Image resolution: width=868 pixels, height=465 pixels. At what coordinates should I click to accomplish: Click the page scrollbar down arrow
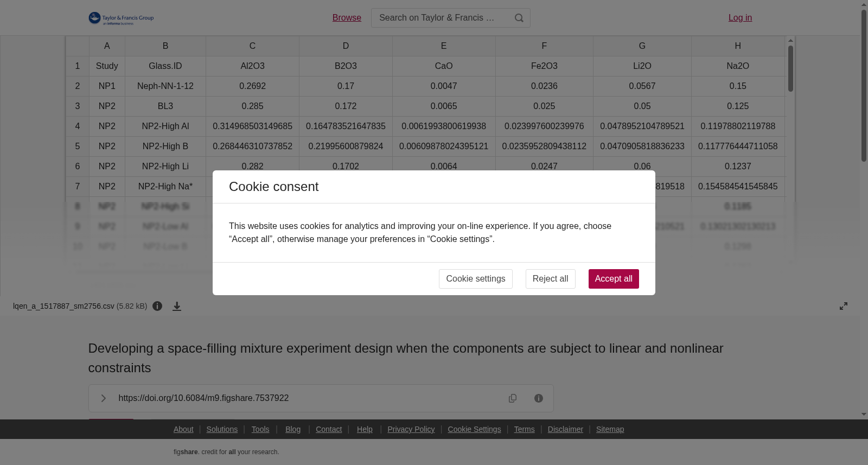click(x=864, y=415)
